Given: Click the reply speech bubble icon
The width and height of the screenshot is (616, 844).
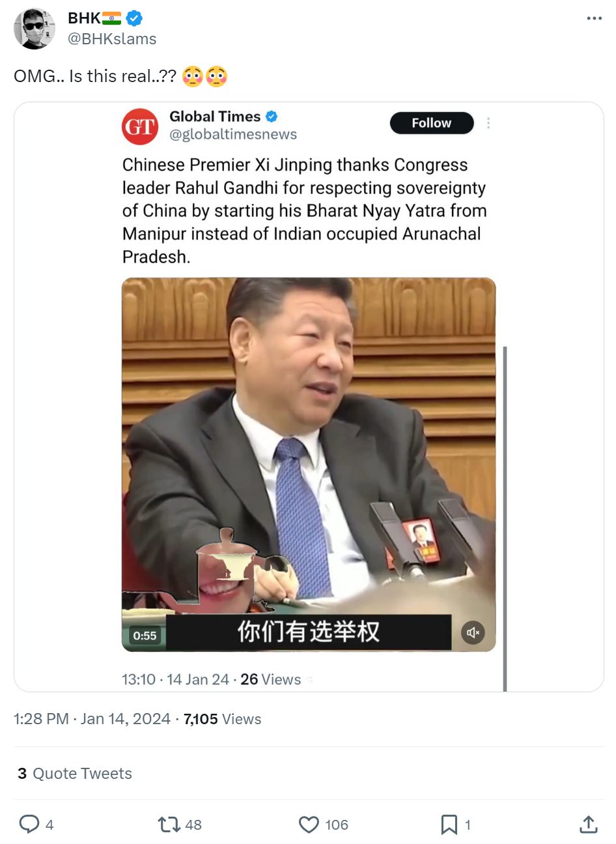Looking at the screenshot, I should tap(29, 824).
